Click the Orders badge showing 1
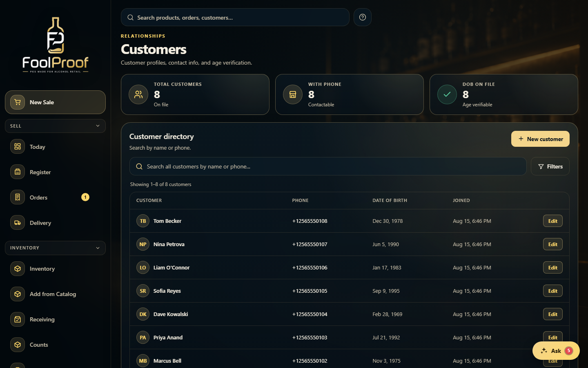 [x=85, y=197]
